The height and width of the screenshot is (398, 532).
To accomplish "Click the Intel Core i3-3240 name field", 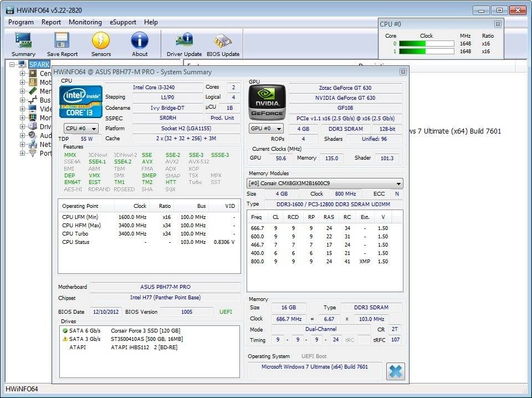I will [154, 88].
